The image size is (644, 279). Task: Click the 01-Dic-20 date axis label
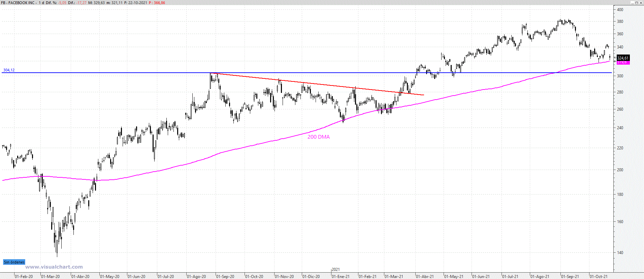tap(311, 277)
